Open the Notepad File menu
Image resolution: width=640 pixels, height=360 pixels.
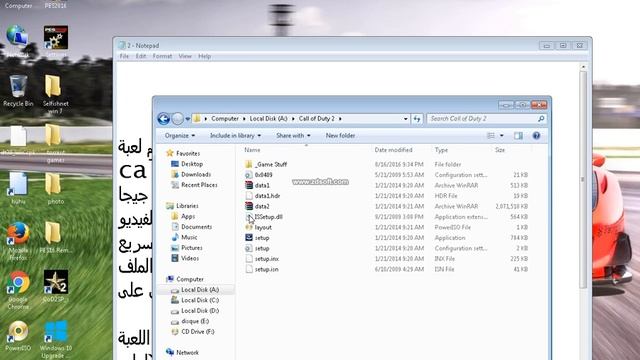pos(124,56)
